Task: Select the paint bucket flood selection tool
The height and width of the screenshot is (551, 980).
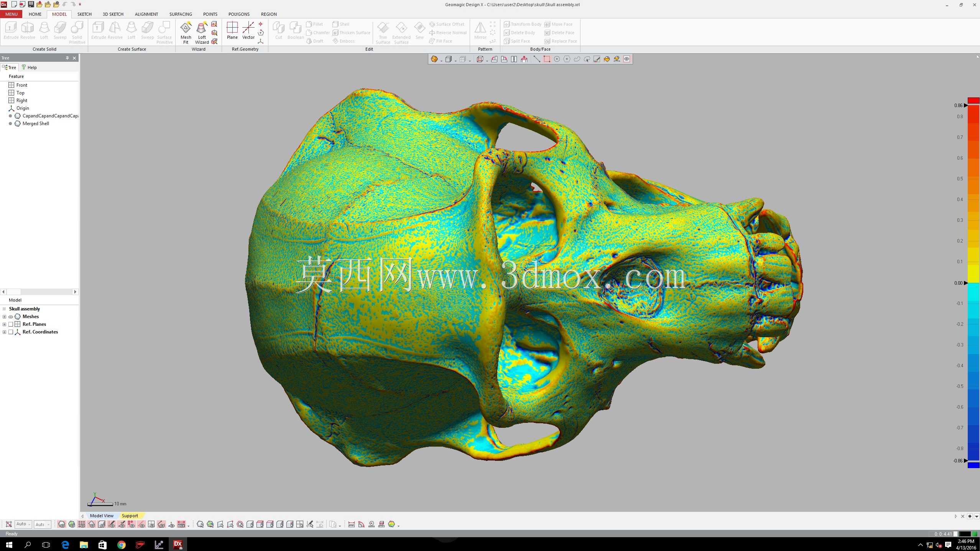Action: (607, 59)
